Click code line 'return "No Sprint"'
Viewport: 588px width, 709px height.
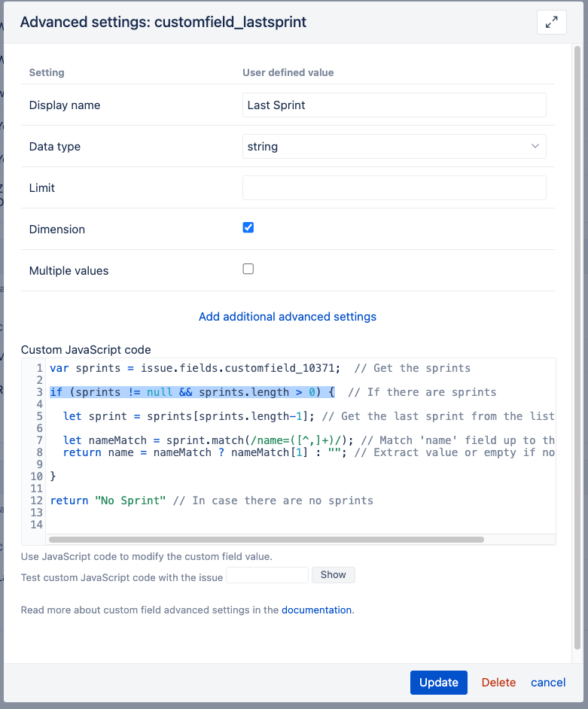(x=212, y=501)
